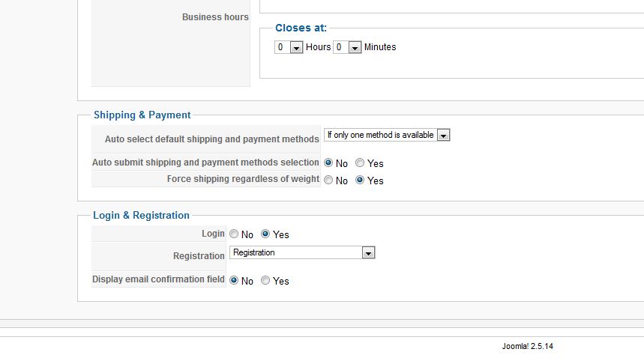This screenshot has width=644, height=361.
Task: Choose Yes for Display email confirmation field
Action: pyautogui.click(x=265, y=281)
